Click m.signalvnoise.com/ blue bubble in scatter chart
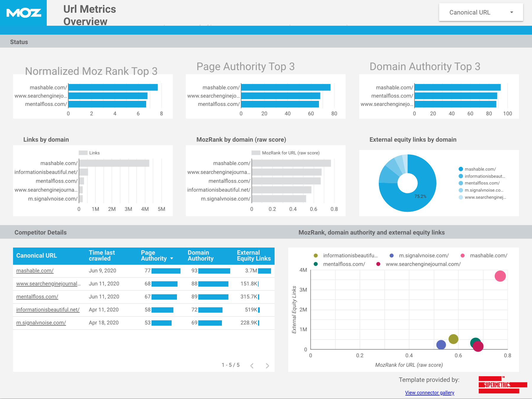 tap(441, 345)
